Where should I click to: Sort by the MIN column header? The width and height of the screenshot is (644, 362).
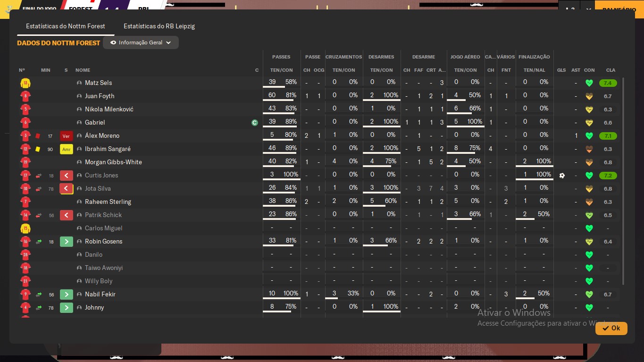[46, 70]
